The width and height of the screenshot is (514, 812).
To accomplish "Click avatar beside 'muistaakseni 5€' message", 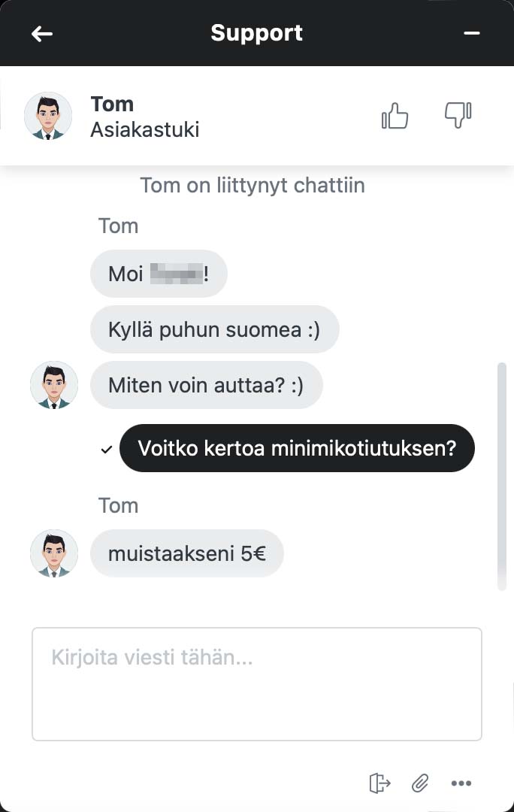I will pos(54,553).
